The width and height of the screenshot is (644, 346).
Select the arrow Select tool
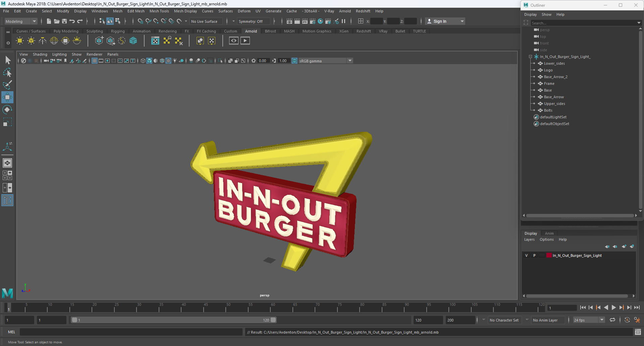(x=7, y=60)
